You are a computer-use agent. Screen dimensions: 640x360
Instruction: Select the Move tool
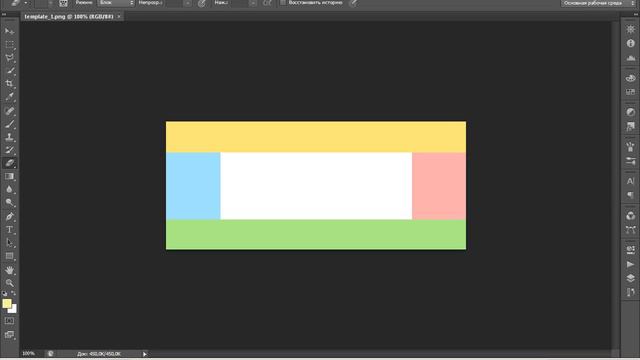9,31
